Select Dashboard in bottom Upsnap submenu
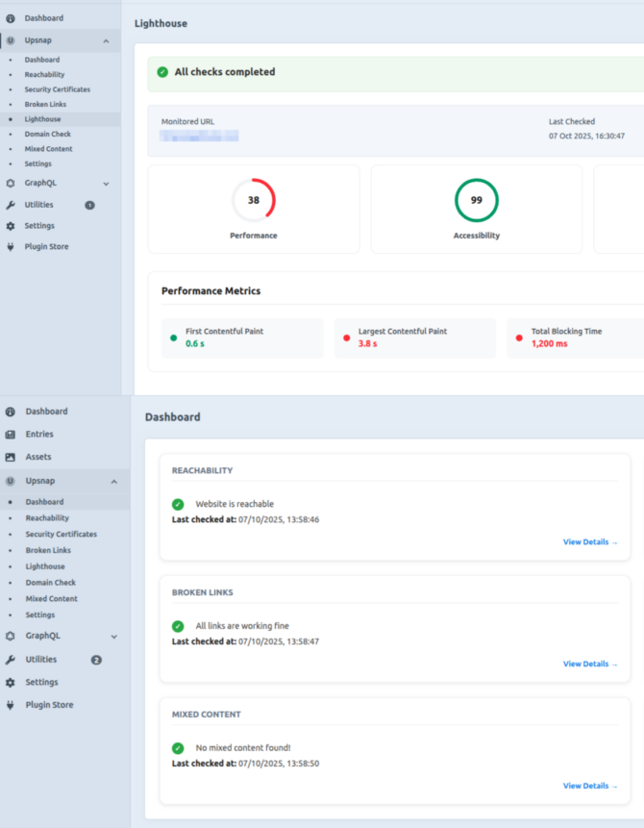This screenshot has width=644, height=828. pos(44,502)
